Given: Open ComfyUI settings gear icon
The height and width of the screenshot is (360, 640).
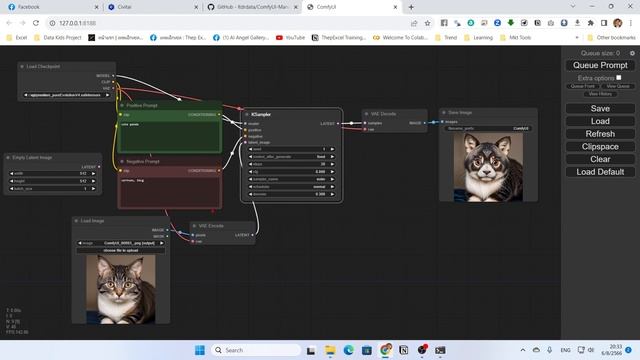Looking at the screenshot, I should (632, 53).
